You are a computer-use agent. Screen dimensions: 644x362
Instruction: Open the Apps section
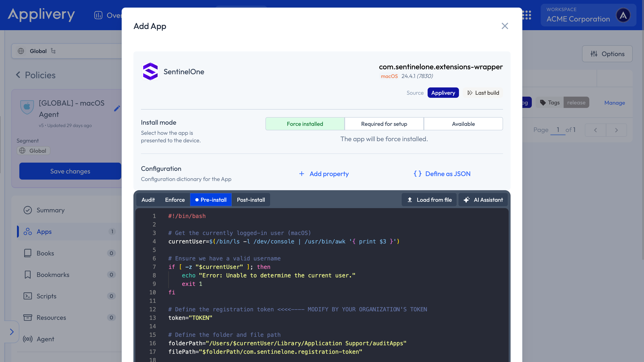point(69,231)
